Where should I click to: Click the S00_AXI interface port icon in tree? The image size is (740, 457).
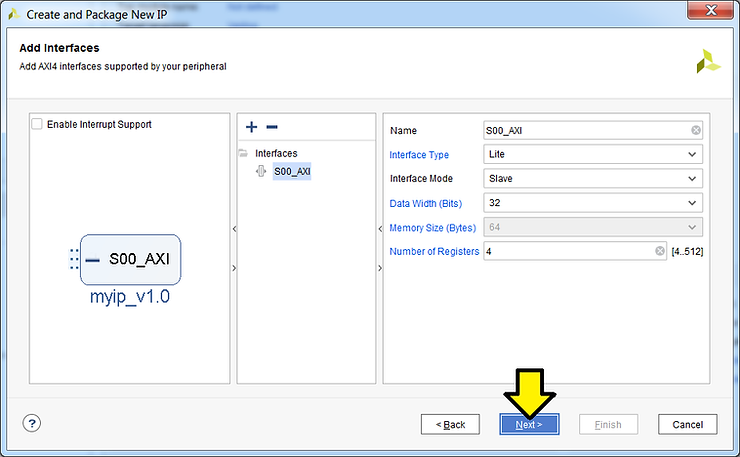[x=261, y=171]
